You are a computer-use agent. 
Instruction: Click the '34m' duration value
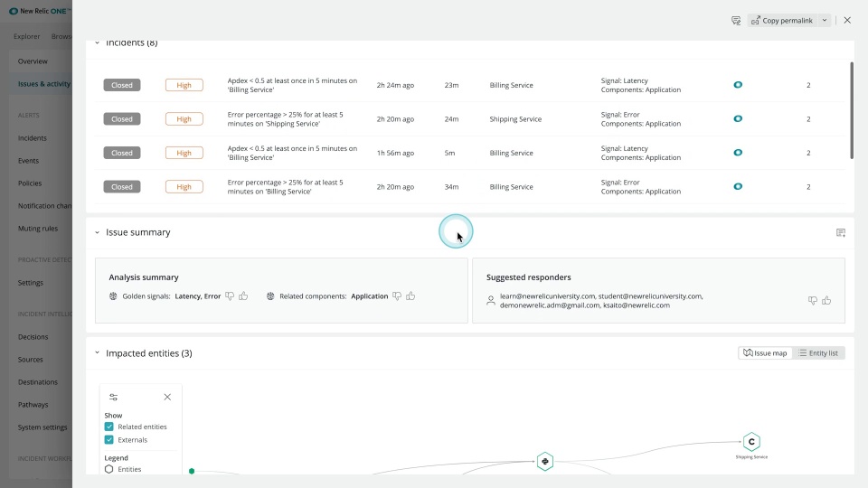[x=451, y=187]
